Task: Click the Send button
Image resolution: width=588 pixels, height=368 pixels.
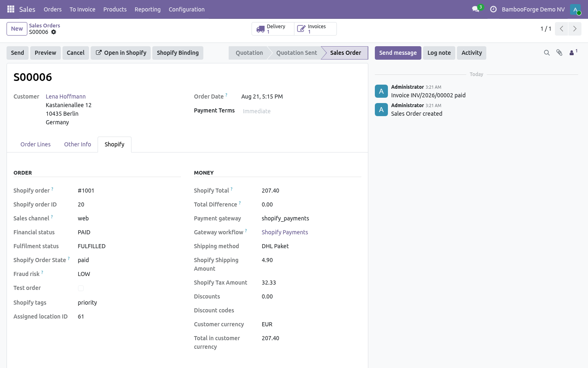Action: pyautogui.click(x=18, y=53)
